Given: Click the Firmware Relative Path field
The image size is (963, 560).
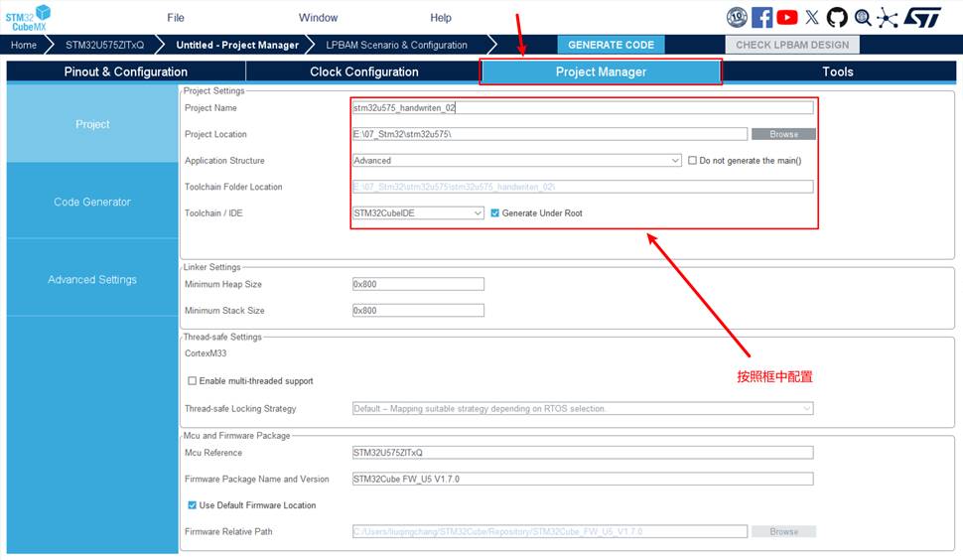Looking at the screenshot, I should click(x=550, y=531).
